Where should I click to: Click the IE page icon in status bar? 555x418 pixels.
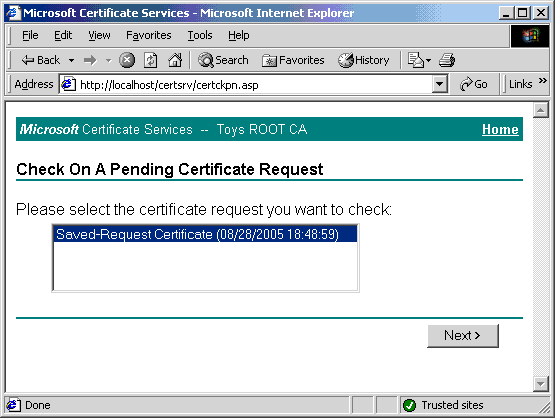point(13,405)
